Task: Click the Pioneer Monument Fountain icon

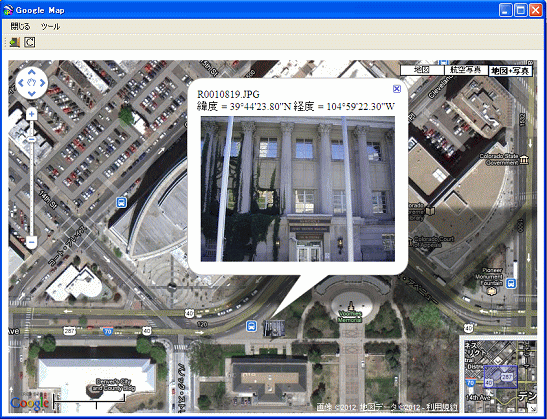Action: point(491,291)
